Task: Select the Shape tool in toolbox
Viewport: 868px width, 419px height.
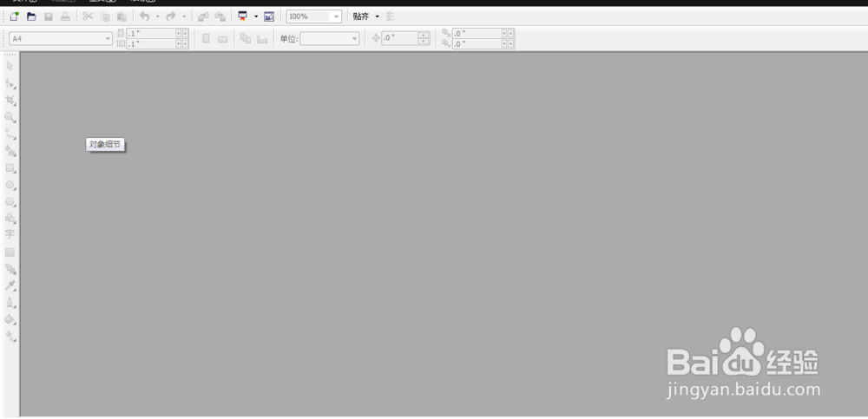Action: pos(10,83)
